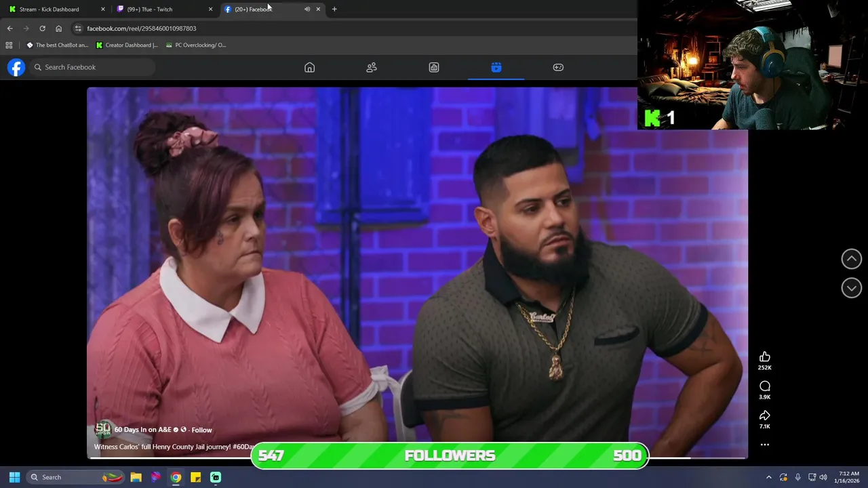Open a new browser tab
This screenshot has width=868, height=488.
coord(334,9)
